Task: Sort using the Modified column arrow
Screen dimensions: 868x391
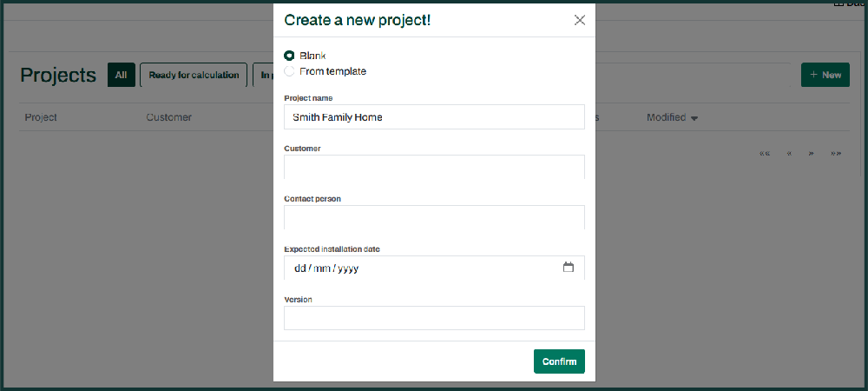Action: pos(694,118)
